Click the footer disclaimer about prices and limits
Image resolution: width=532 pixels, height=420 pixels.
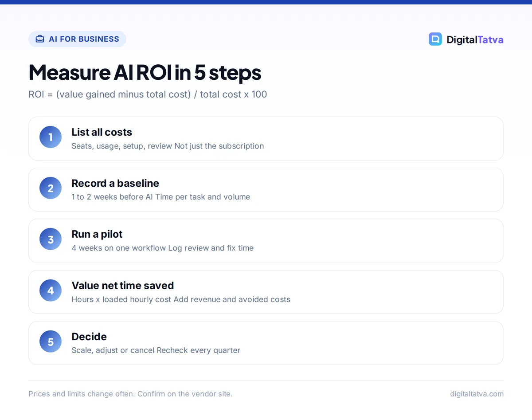click(x=130, y=394)
